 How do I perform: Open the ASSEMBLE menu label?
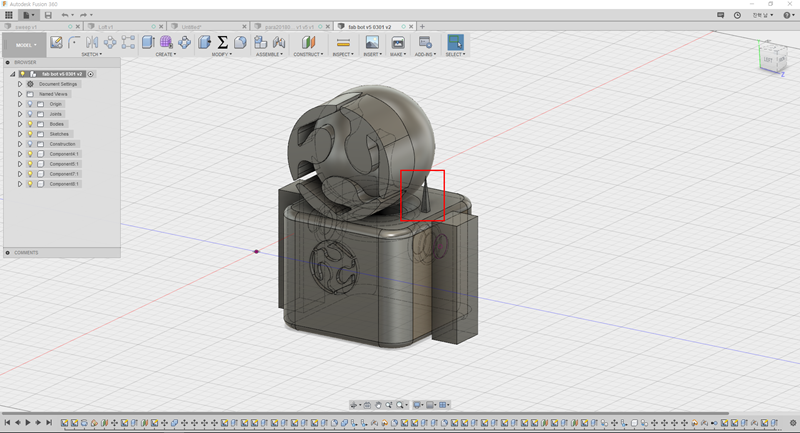click(269, 54)
